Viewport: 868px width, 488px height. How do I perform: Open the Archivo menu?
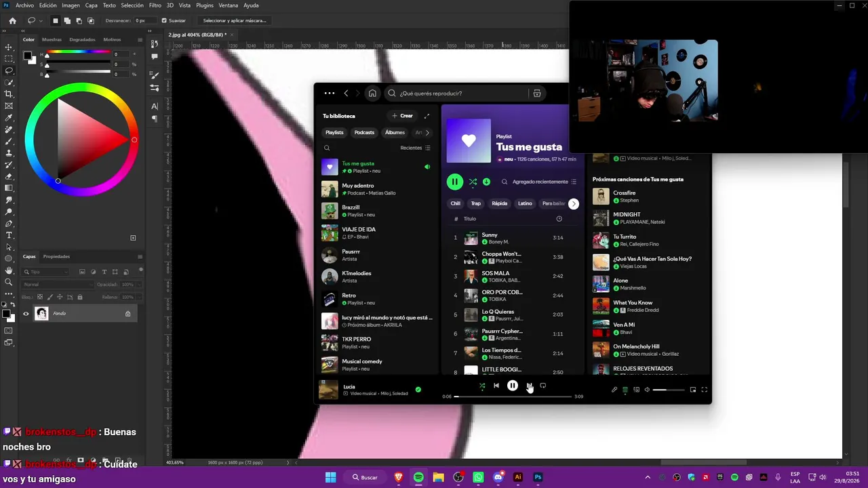tap(24, 5)
